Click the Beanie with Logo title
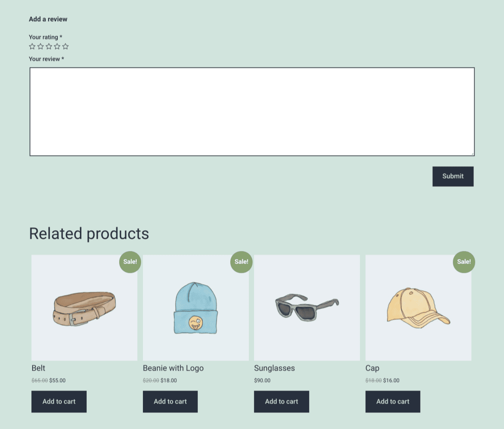Screen dimensions: 504x429 pyautogui.click(x=173, y=368)
